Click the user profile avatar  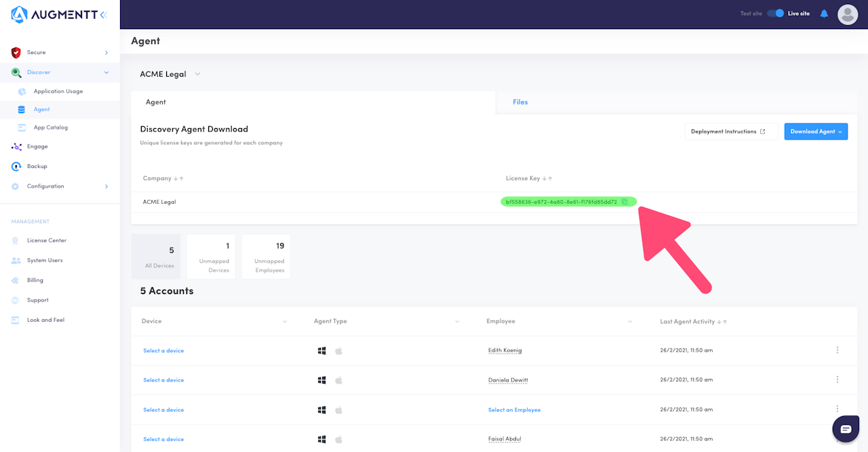click(848, 14)
